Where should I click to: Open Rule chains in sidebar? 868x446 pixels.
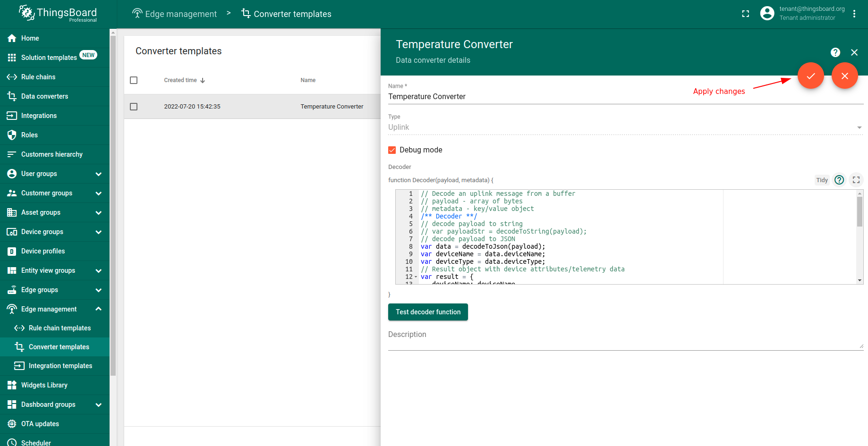click(x=55, y=77)
